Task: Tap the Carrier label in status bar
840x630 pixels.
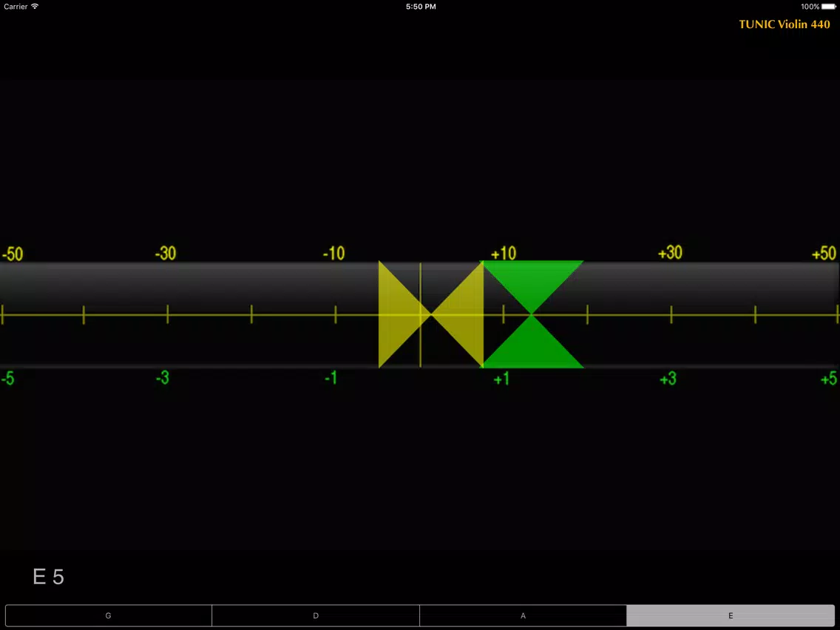Action: pyautogui.click(x=16, y=7)
